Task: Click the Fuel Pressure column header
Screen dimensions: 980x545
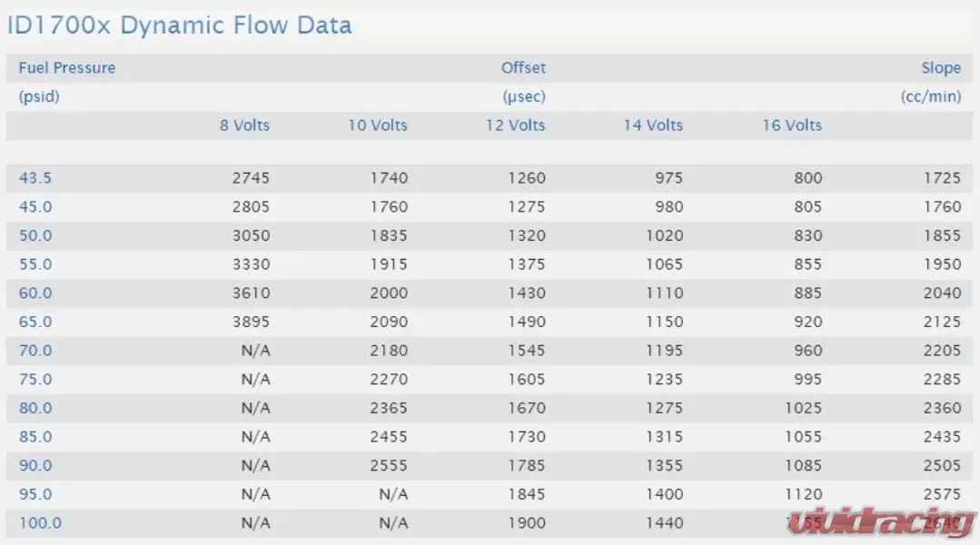Action: click(67, 67)
